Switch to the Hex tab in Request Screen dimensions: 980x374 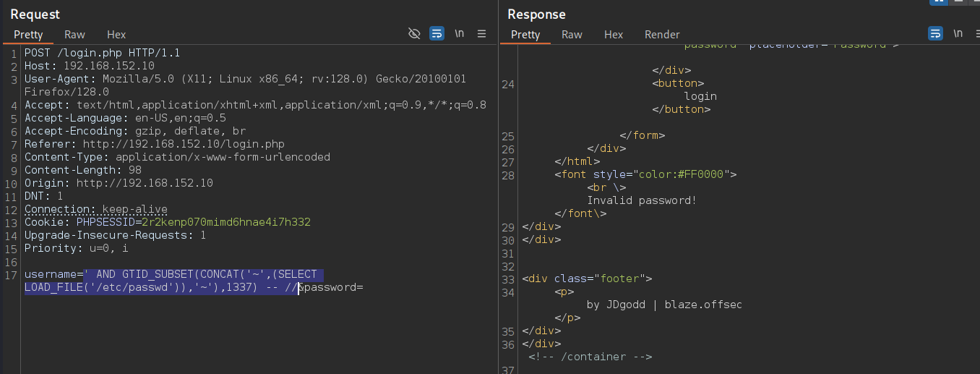pyautogui.click(x=116, y=35)
